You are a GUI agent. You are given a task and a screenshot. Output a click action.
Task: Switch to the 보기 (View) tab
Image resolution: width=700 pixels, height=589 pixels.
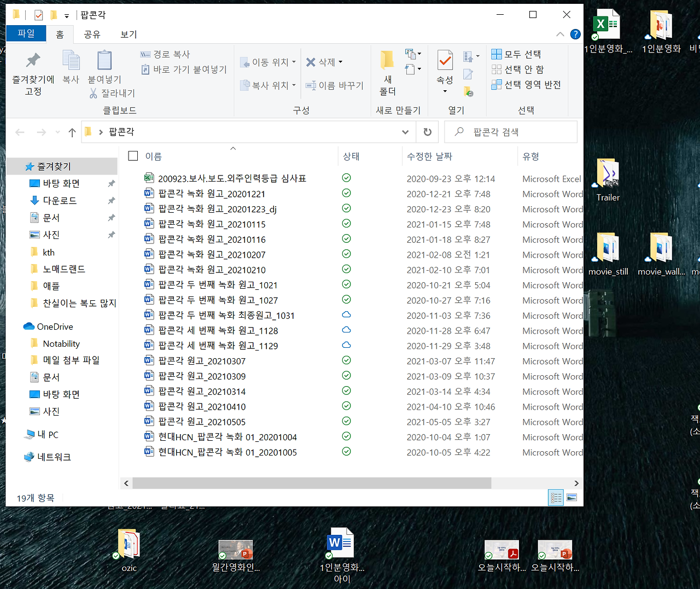pos(129,34)
